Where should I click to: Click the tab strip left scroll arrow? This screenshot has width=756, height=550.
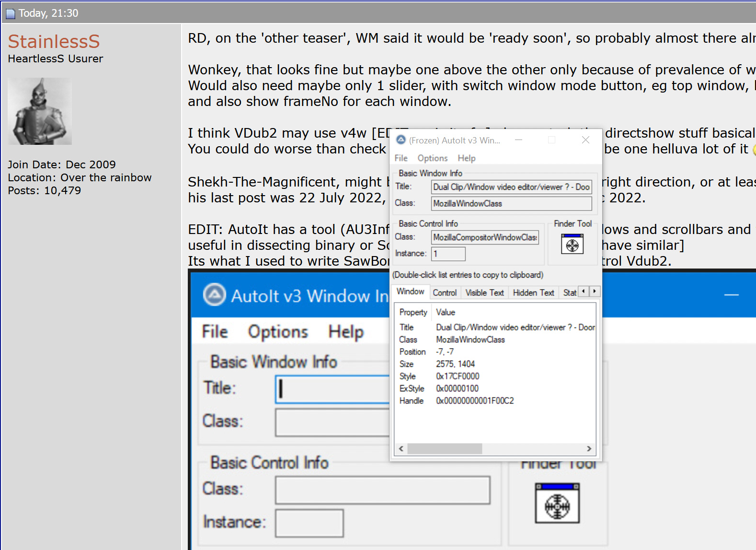pyautogui.click(x=584, y=291)
